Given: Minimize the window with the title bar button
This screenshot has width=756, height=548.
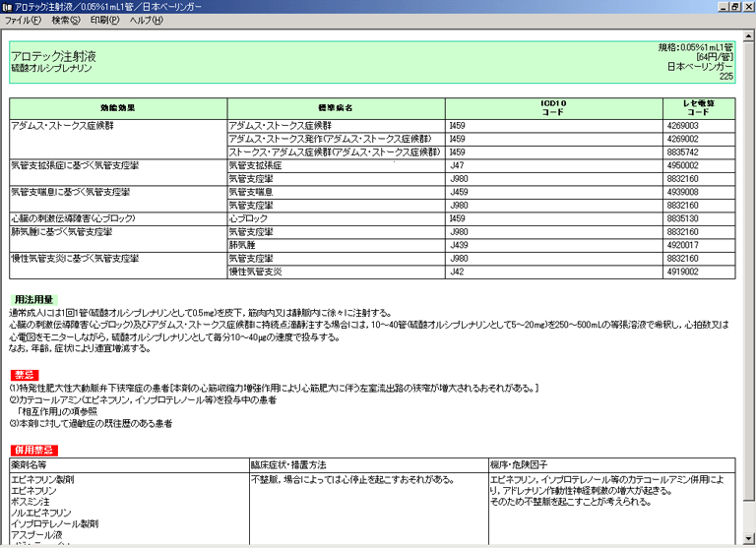Looking at the screenshot, I should coord(724,7).
